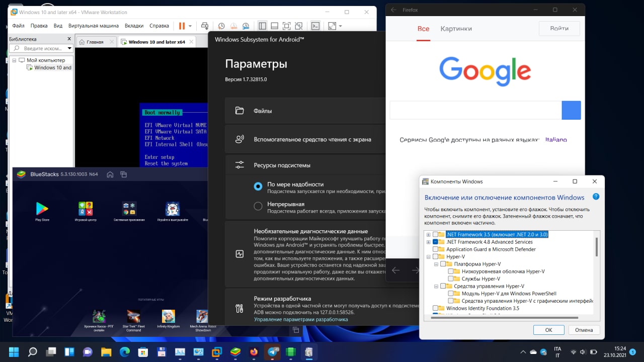Open Виртуальная машина menu in VMware
644x362 pixels.
pyautogui.click(x=94, y=26)
